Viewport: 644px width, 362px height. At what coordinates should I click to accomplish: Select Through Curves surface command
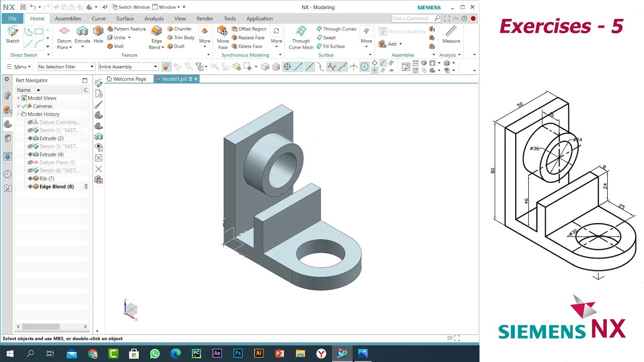click(x=336, y=29)
